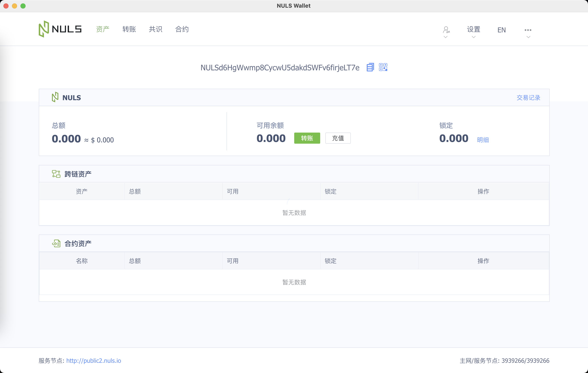Switch language to EN
Screen dimensions: 588x373
pos(501,30)
